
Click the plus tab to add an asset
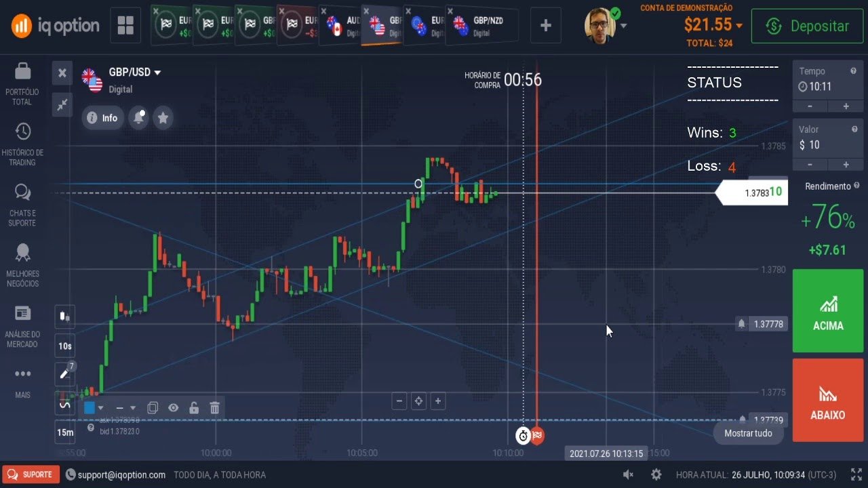(x=545, y=26)
